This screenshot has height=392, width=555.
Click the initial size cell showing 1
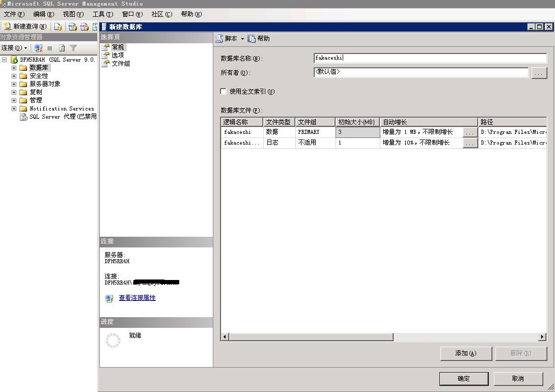click(357, 143)
